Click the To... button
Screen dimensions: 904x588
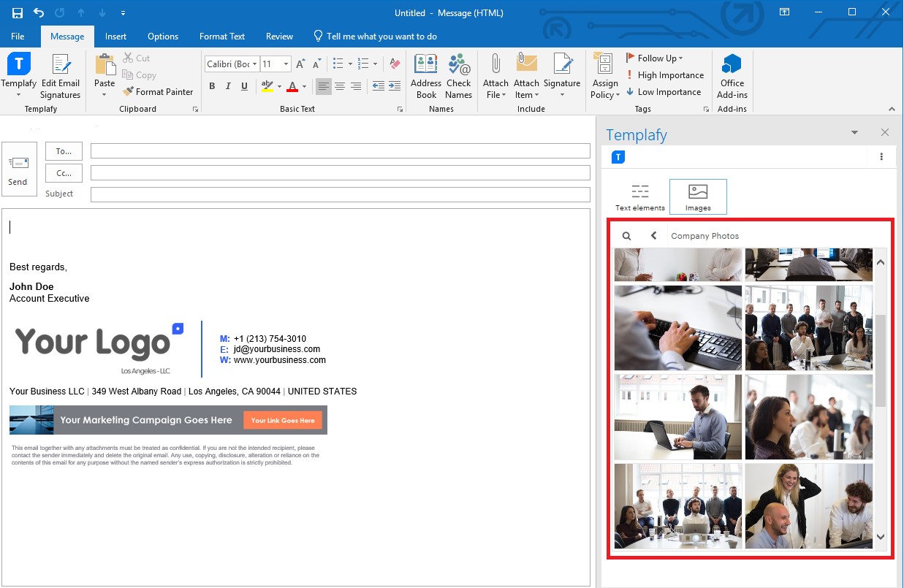pos(64,151)
